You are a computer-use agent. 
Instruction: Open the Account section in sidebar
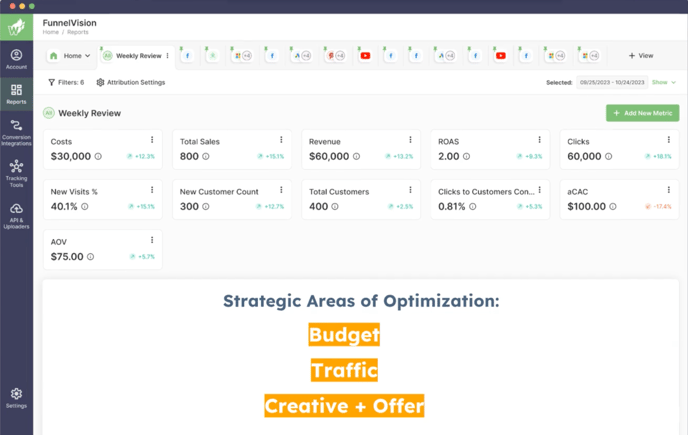tap(16, 59)
